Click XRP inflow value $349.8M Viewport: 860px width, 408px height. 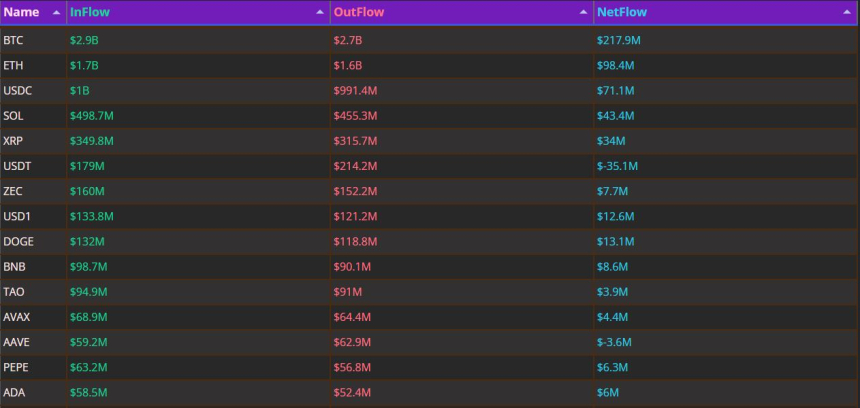tap(91, 141)
